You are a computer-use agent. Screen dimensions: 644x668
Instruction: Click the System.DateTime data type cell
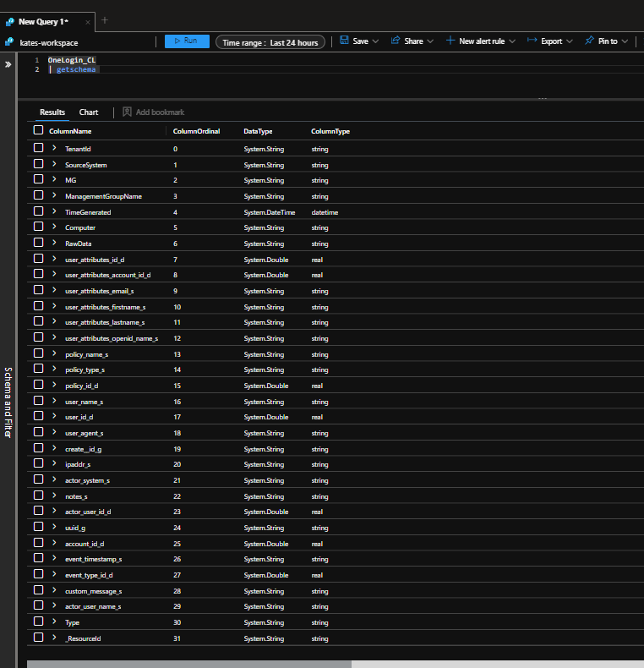coord(270,212)
